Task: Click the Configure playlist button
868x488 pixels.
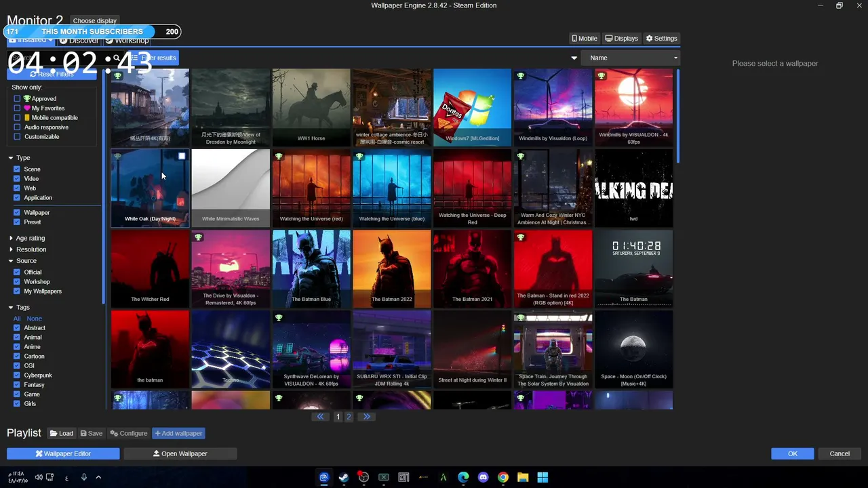Action: pyautogui.click(x=129, y=434)
